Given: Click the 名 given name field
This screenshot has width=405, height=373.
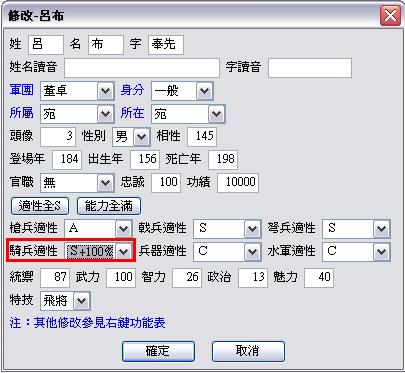Looking at the screenshot, I should tap(106, 45).
